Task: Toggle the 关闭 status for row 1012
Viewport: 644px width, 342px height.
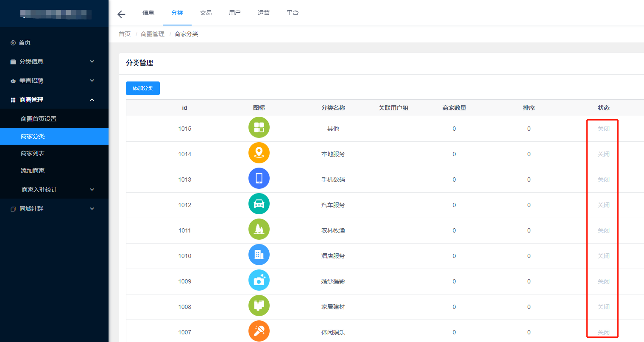Action: pyautogui.click(x=603, y=205)
